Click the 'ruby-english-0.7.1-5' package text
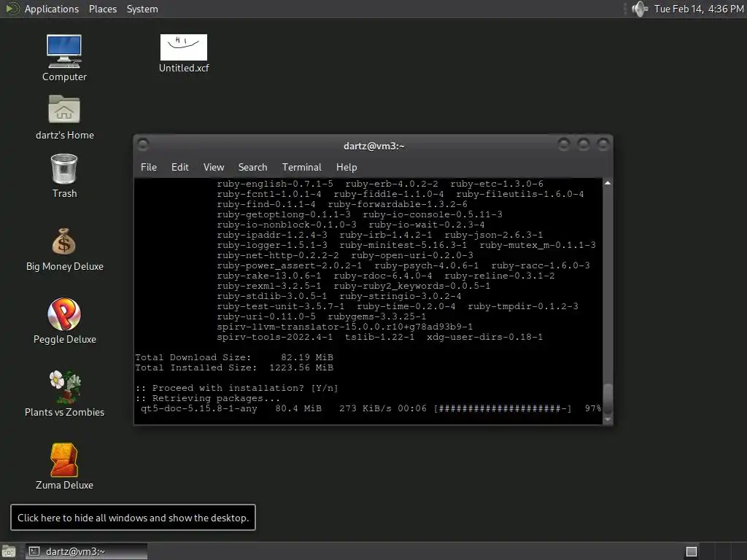747x560 pixels. coord(275,184)
